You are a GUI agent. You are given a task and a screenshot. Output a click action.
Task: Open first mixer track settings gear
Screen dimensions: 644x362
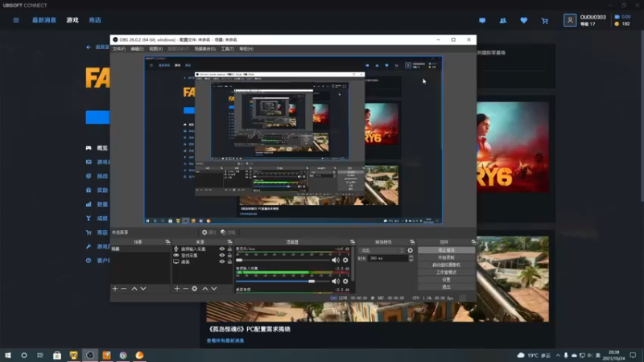[x=345, y=260]
